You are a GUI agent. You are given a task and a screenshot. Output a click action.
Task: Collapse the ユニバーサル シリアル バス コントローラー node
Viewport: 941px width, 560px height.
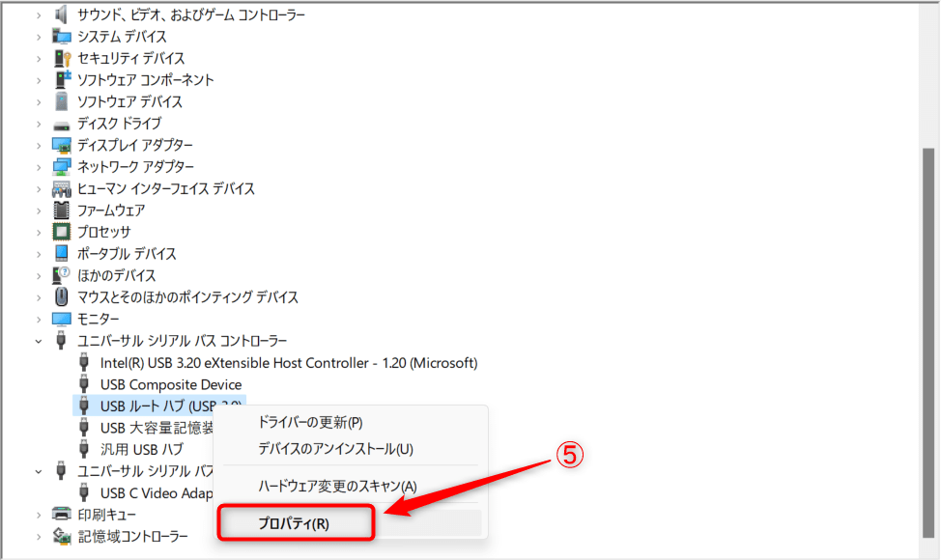[39, 341]
